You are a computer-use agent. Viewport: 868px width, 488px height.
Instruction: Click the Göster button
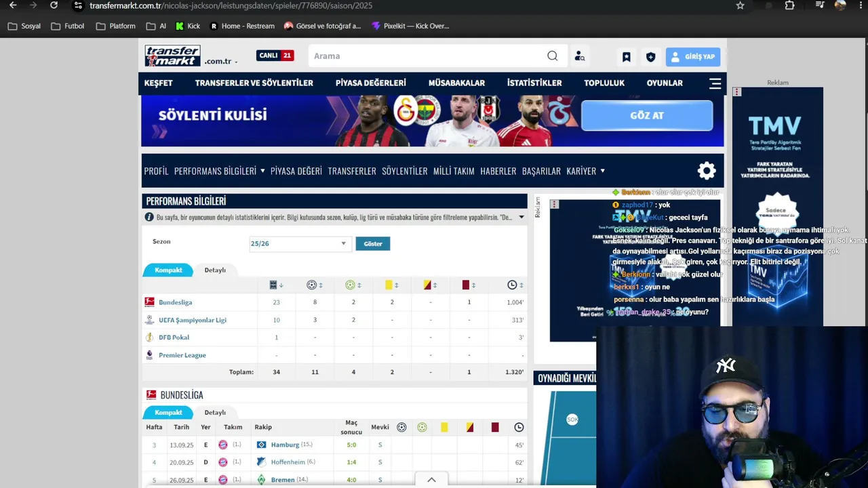[373, 244]
